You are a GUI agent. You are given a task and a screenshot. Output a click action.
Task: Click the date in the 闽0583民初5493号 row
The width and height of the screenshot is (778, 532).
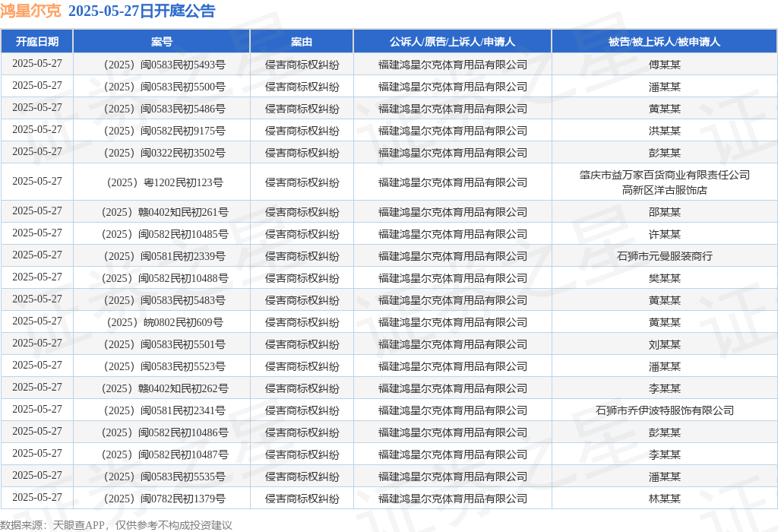point(37,64)
